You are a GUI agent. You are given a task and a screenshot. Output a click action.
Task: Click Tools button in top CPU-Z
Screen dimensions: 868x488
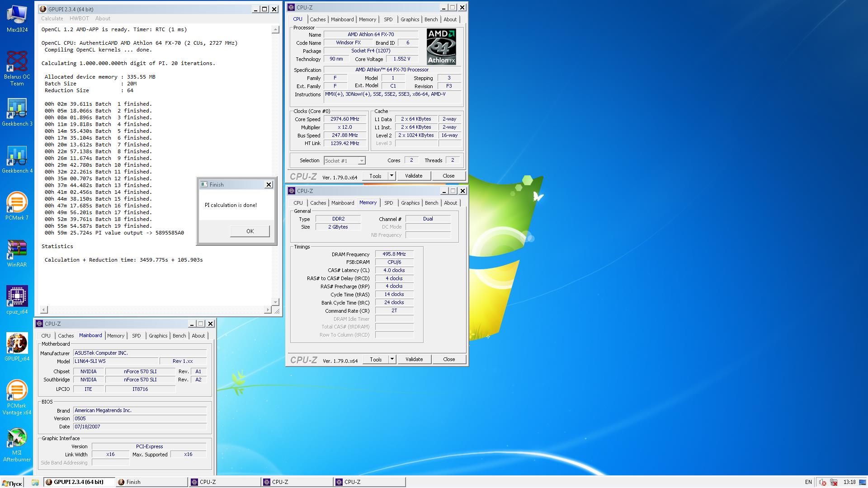(x=375, y=176)
